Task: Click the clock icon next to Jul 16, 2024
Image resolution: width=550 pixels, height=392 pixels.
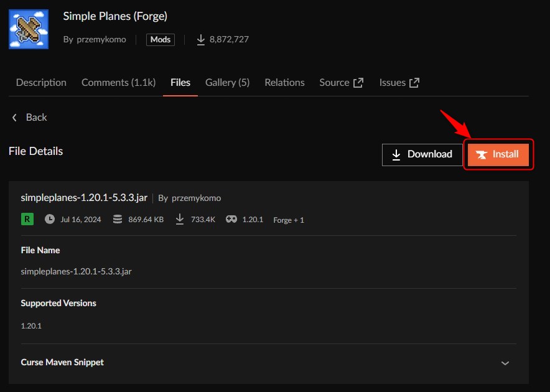Action: (x=50, y=219)
